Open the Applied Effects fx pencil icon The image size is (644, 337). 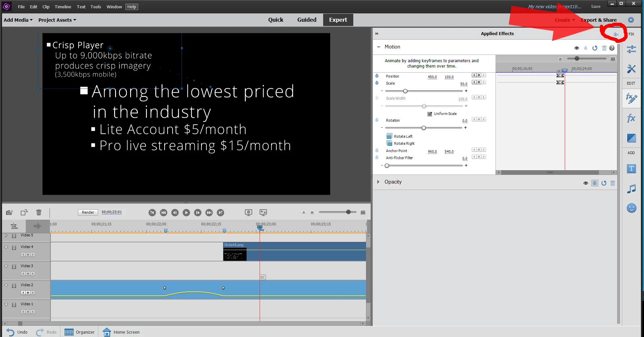[631, 98]
